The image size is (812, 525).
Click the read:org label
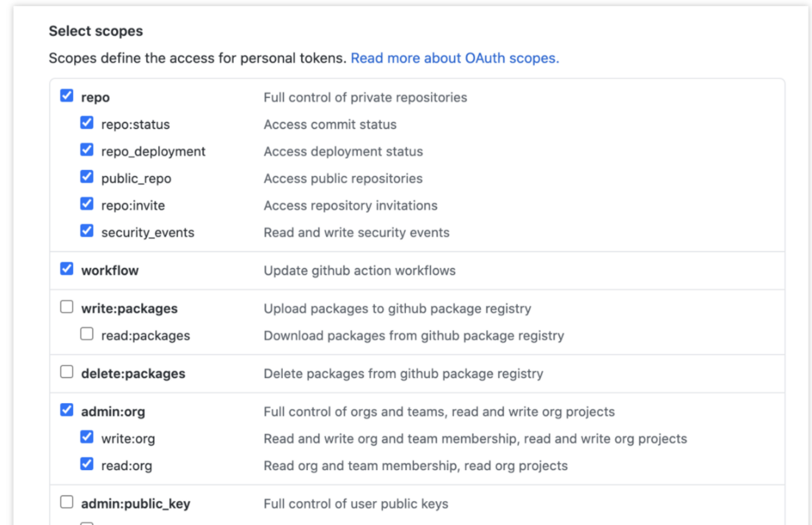click(126, 465)
